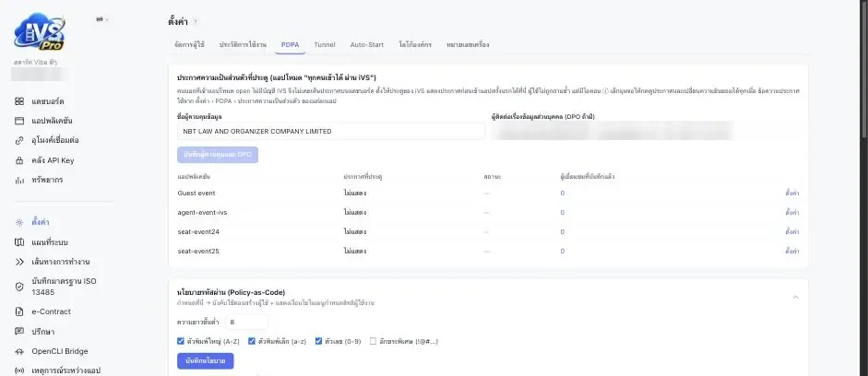Click the seat-event25 application name
The width and height of the screenshot is (868, 376).
pos(198,251)
